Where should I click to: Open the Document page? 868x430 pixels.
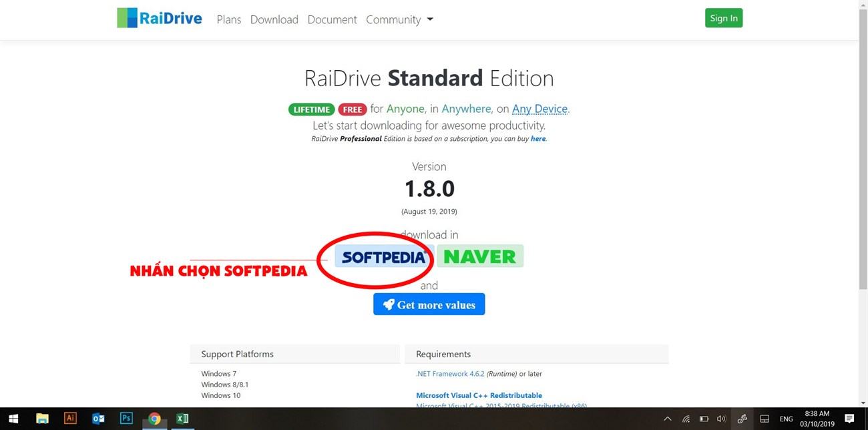[332, 19]
